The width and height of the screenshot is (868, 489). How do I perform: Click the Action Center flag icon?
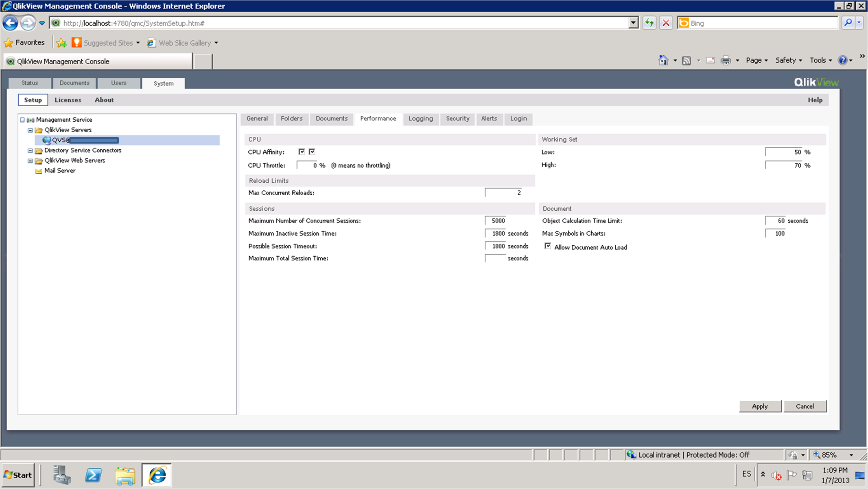point(791,475)
